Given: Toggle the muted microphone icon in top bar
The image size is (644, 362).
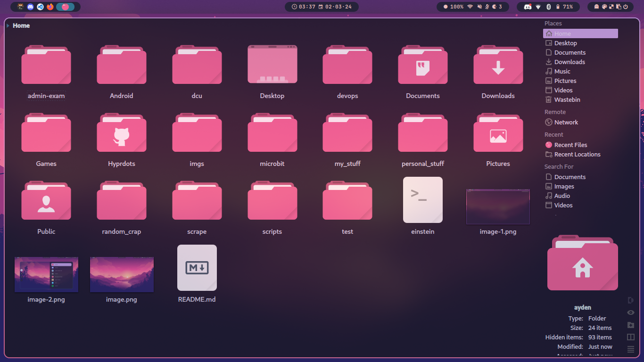Looking at the screenshot, I should (x=487, y=7).
